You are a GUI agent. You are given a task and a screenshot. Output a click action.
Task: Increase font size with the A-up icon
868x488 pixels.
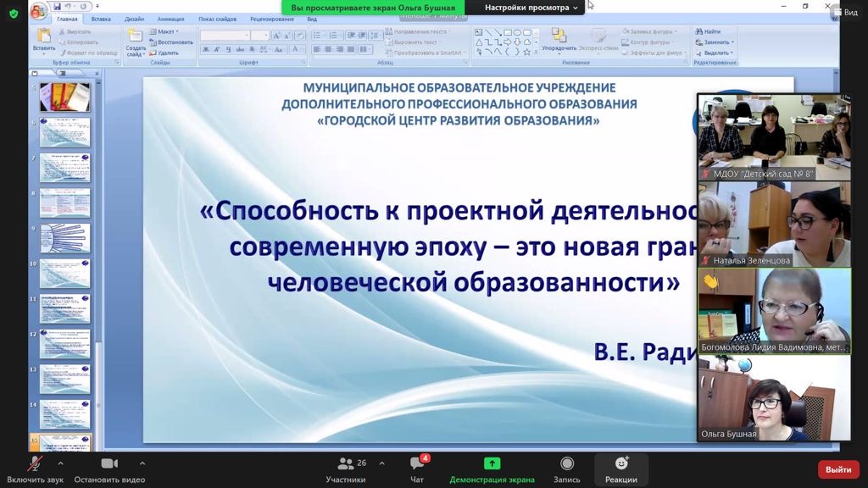point(276,36)
